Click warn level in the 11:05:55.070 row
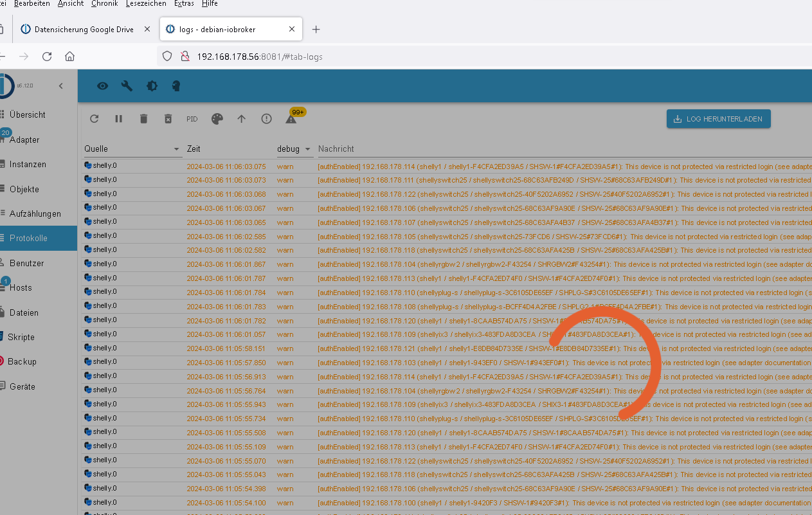812x515 pixels. point(285,461)
